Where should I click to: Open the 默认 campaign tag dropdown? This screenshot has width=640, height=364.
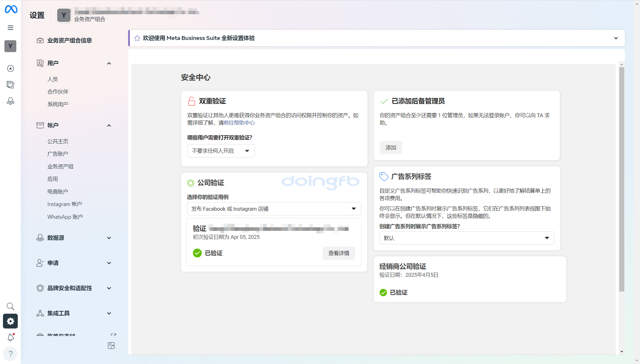click(467, 238)
